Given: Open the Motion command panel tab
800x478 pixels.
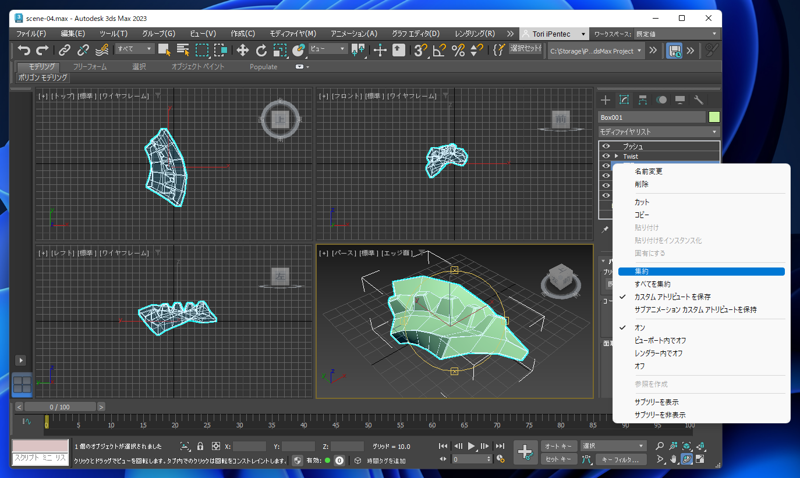Looking at the screenshot, I should [662, 100].
